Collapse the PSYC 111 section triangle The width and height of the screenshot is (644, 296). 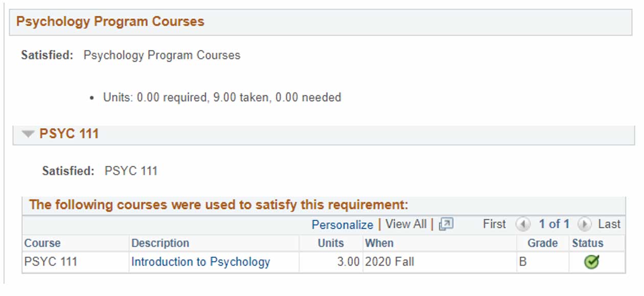coord(28,134)
